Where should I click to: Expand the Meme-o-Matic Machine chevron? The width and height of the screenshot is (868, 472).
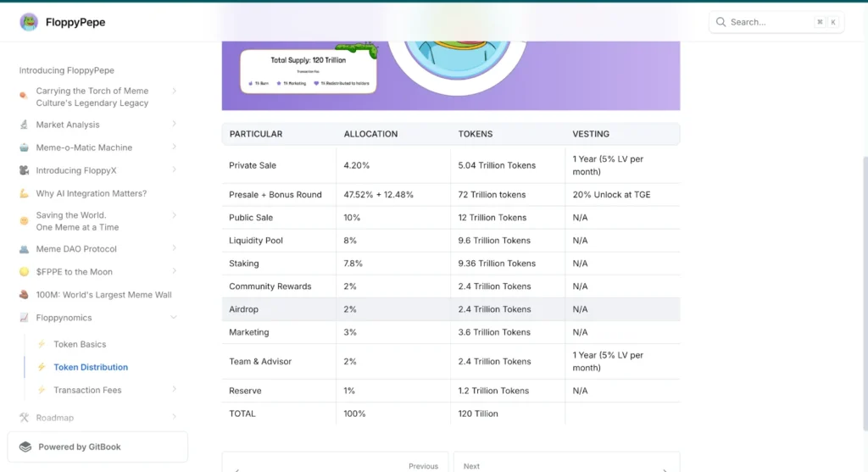pyautogui.click(x=174, y=147)
